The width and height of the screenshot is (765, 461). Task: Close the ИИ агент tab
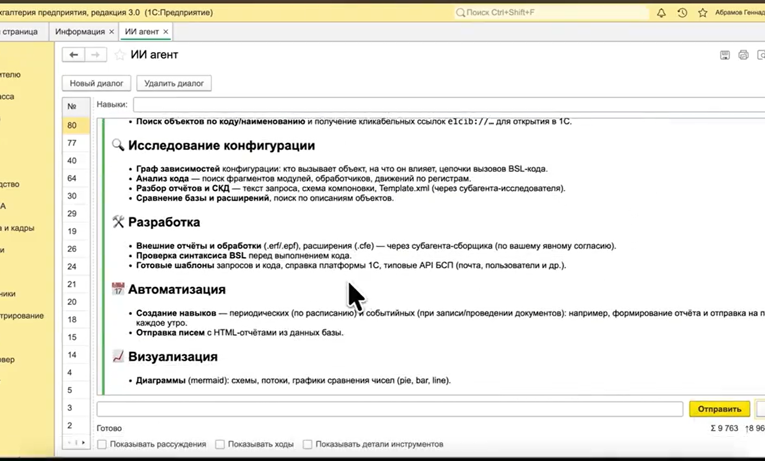[166, 32]
